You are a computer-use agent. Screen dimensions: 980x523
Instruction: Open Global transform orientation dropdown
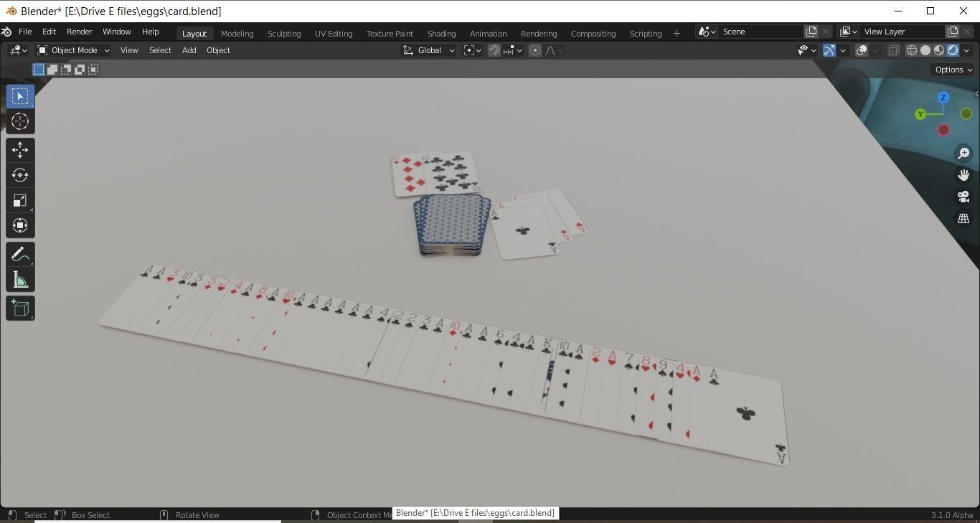[429, 50]
